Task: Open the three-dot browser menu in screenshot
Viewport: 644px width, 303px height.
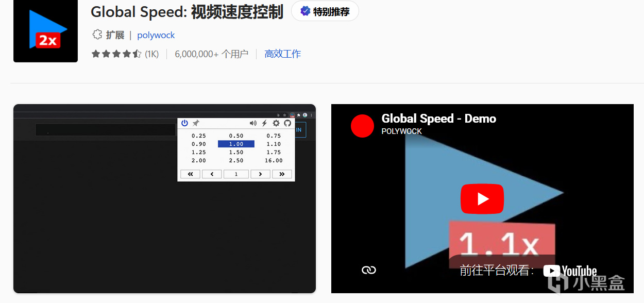Action: coord(311,115)
